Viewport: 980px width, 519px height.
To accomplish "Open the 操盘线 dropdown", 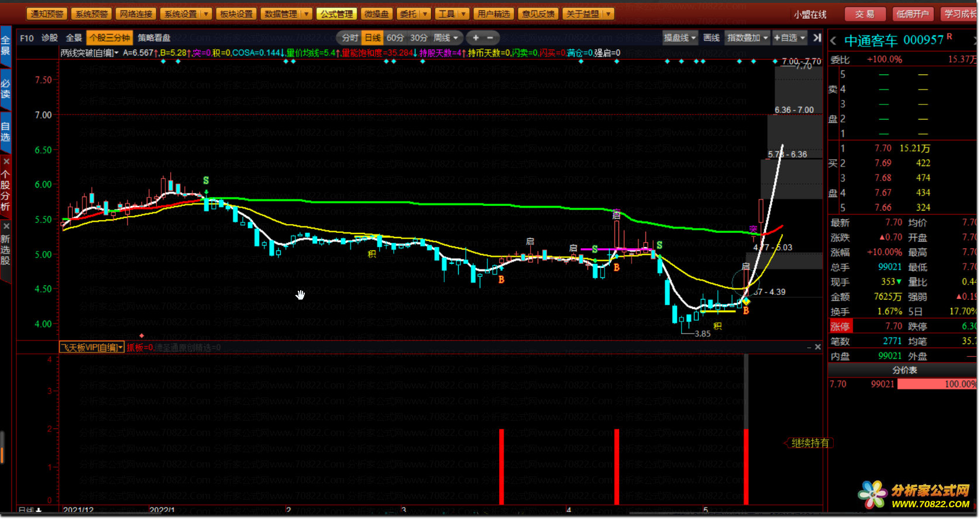I will coord(680,38).
